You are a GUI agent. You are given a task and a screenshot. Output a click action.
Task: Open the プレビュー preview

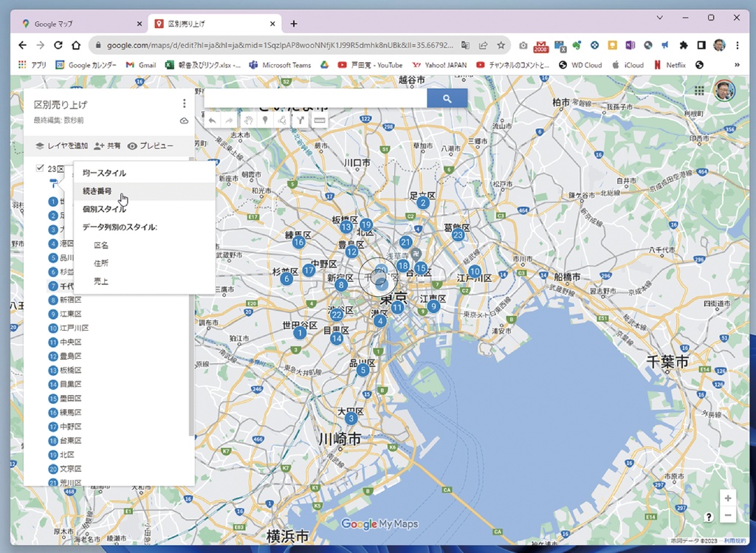coord(151,145)
